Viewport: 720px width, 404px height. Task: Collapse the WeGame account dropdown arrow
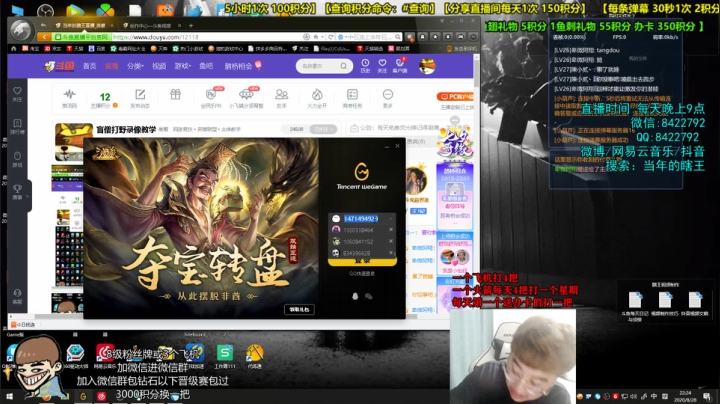(391, 219)
